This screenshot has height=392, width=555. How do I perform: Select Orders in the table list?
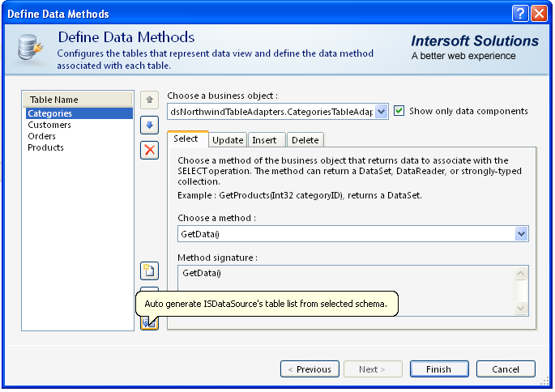[x=42, y=137]
